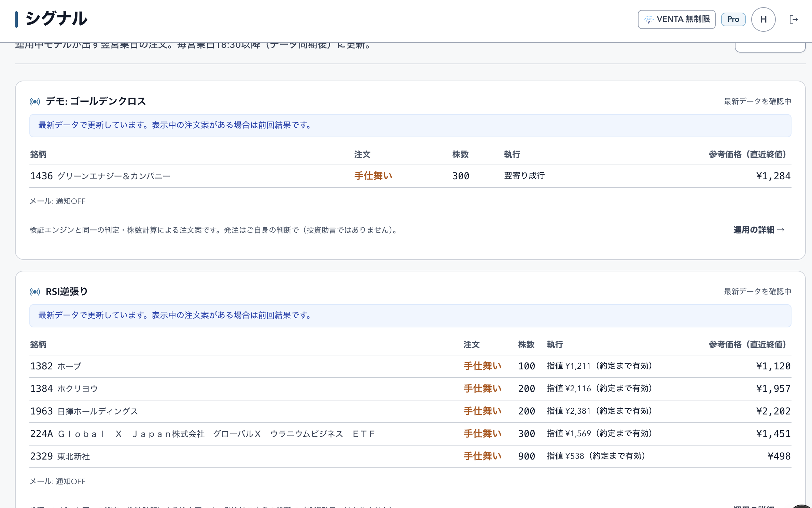Click the live signal icon beside RSI逆張り

pos(35,292)
